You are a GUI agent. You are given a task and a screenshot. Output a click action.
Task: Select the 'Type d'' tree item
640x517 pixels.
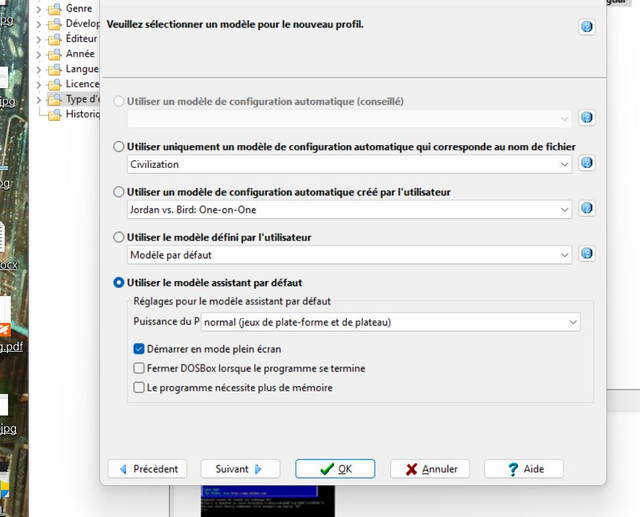click(82, 99)
